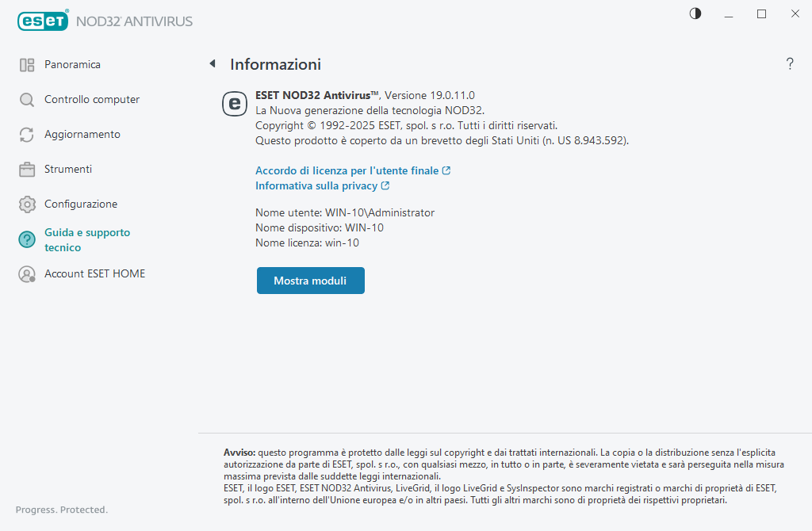
Task: Open the Account ESET HOME icon
Action: click(26, 273)
